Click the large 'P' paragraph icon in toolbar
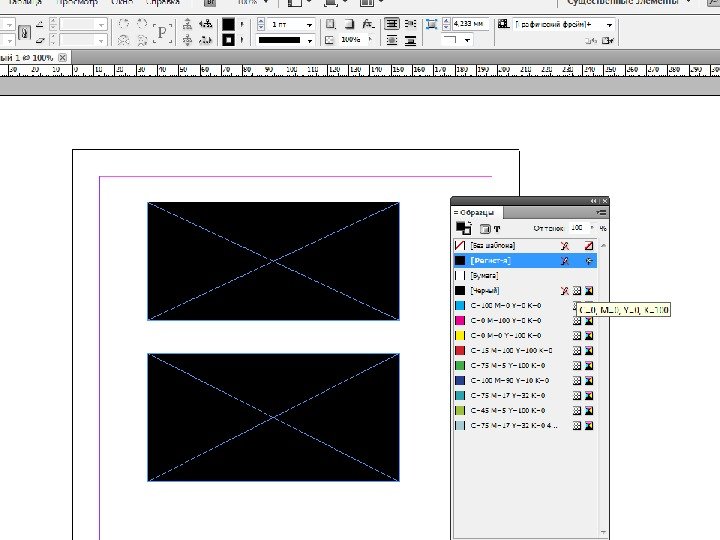The width and height of the screenshot is (720, 540). (x=163, y=32)
